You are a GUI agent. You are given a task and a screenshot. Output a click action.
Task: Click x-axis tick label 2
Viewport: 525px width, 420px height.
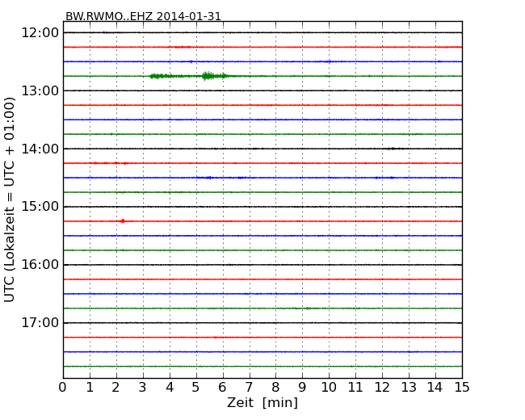tap(115, 388)
